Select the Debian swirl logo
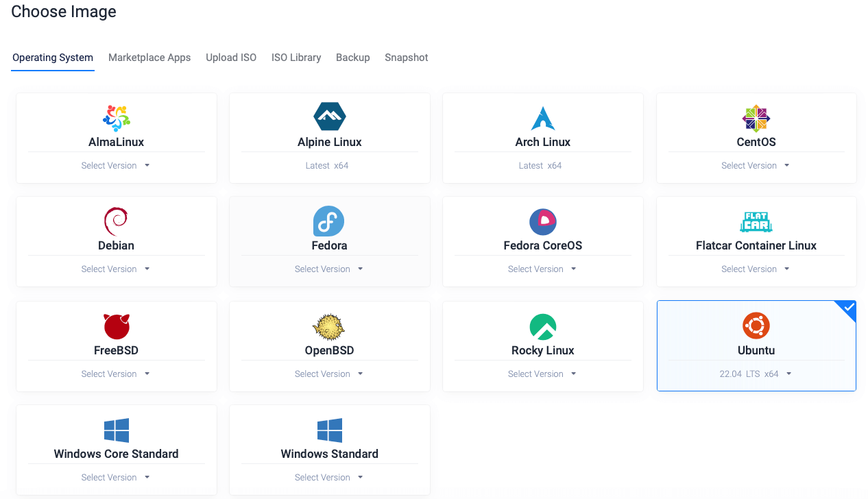This screenshot has width=868, height=499. (116, 222)
